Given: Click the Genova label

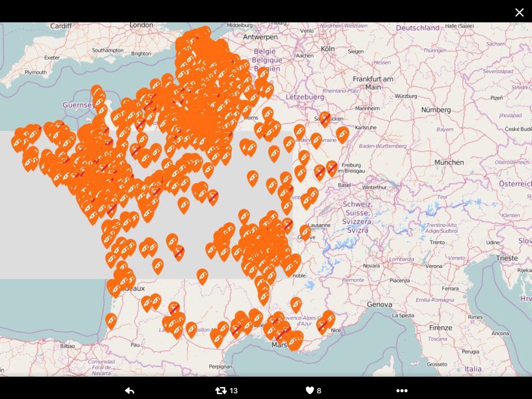Looking at the screenshot, I should coord(379,305).
